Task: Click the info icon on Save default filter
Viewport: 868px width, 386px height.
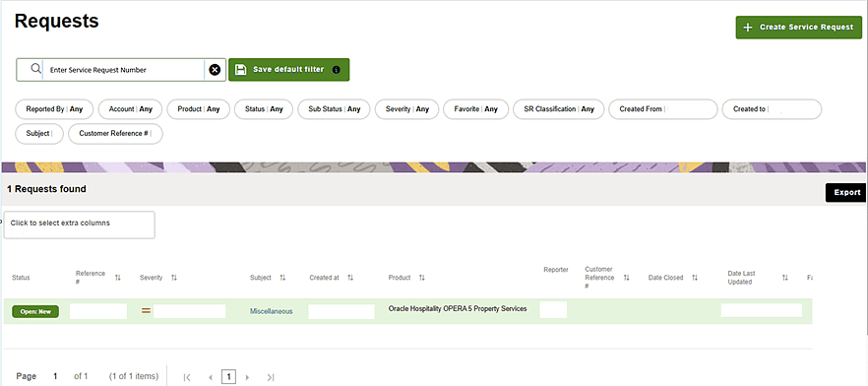Action: (x=336, y=70)
